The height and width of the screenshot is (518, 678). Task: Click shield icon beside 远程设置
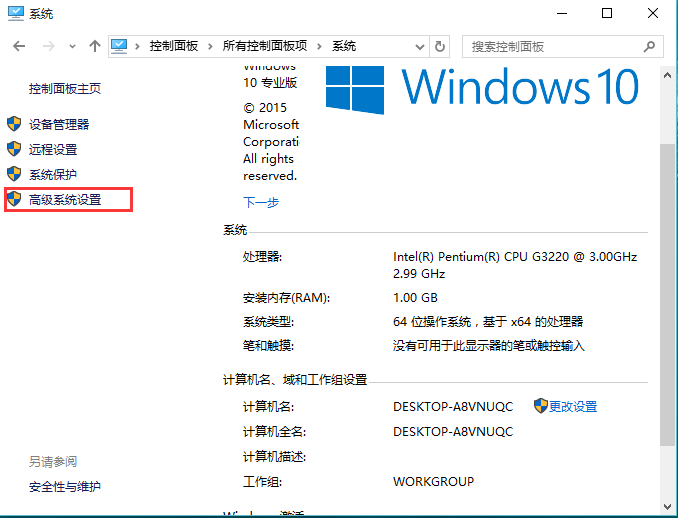(x=14, y=149)
